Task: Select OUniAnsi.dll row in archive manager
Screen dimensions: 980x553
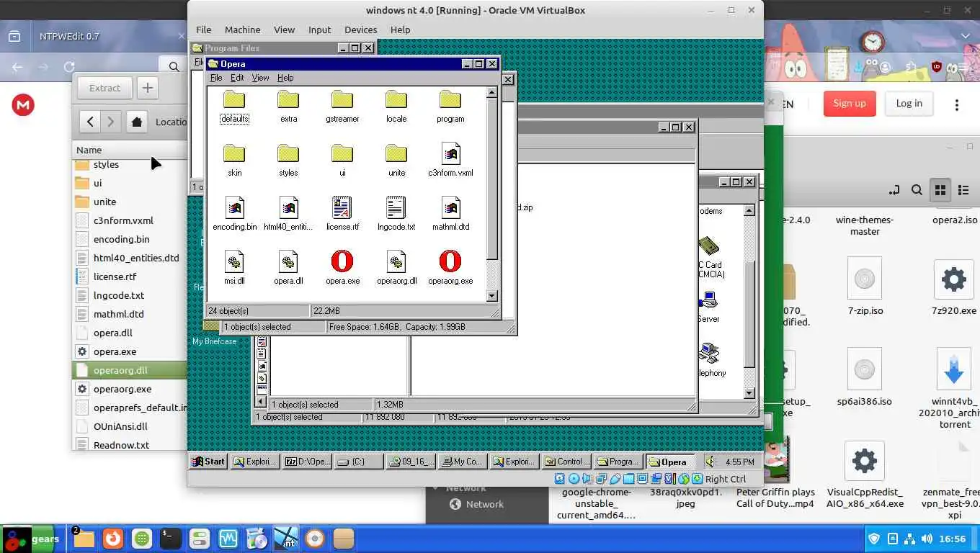Action: coord(130,426)
